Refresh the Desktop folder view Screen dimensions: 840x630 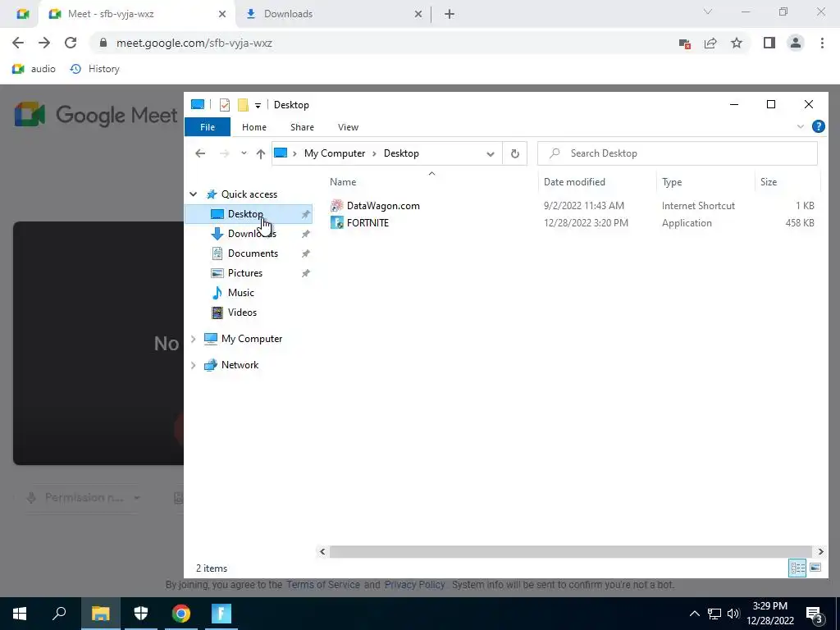click(515, 153)
